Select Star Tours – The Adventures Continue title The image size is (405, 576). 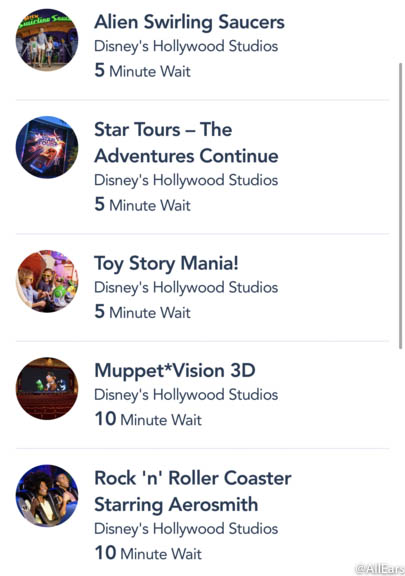pyautogui.click(x=186, y=143)
